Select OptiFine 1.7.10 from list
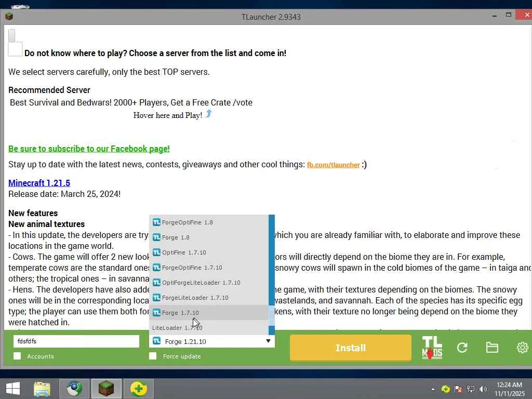 tap(209, 252)
